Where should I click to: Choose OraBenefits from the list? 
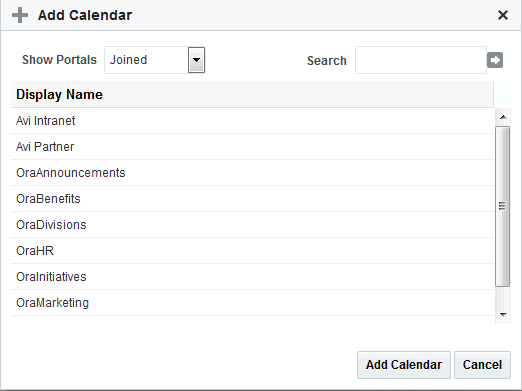pos(252,199)
